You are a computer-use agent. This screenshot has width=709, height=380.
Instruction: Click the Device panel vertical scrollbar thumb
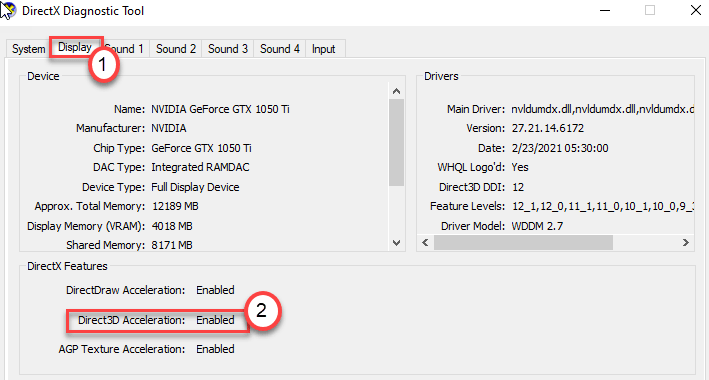pyautogui.click(x=397, y=142)
